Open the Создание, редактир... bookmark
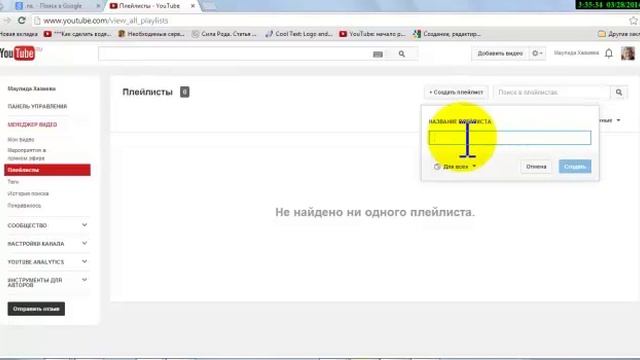640x360 pixels. click(447, 34)
